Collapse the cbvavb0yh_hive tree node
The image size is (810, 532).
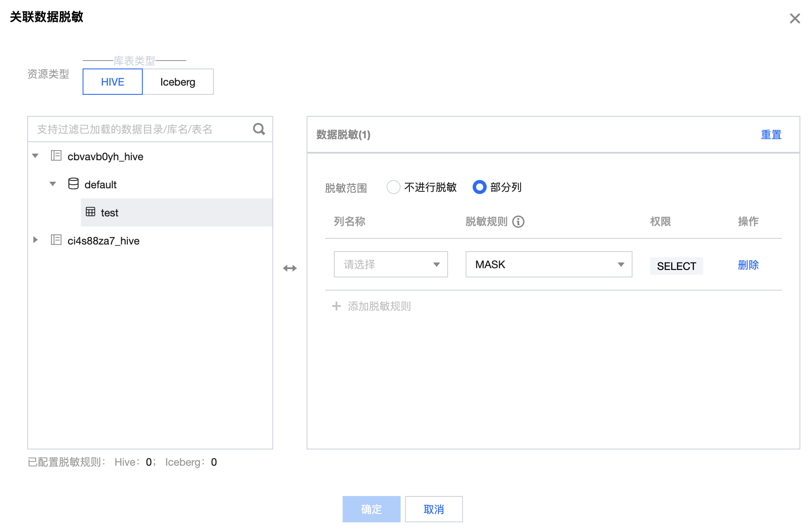pyautogui.click(x=36, y=156)
